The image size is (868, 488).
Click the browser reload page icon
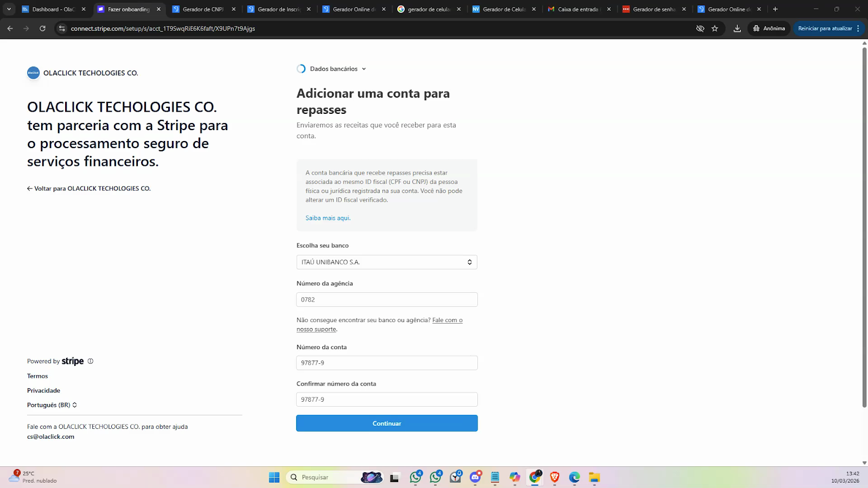pyautogui.click(x=42, y=28)
